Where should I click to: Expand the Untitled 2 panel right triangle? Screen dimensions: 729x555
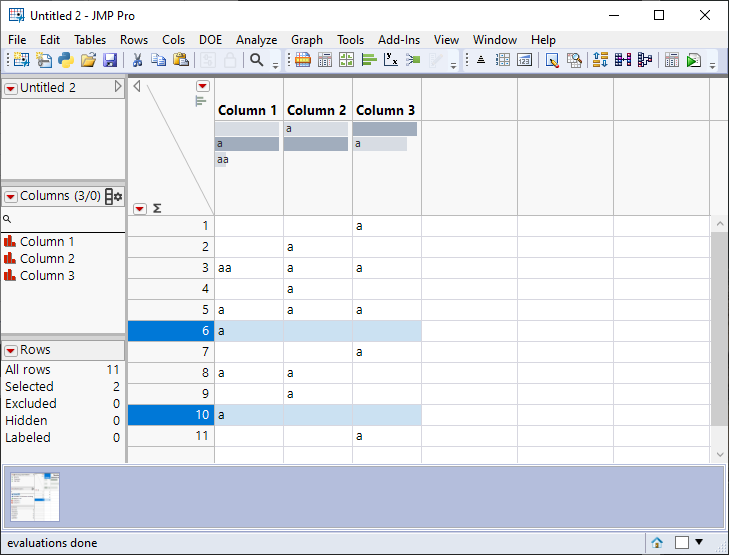(118, 86)
